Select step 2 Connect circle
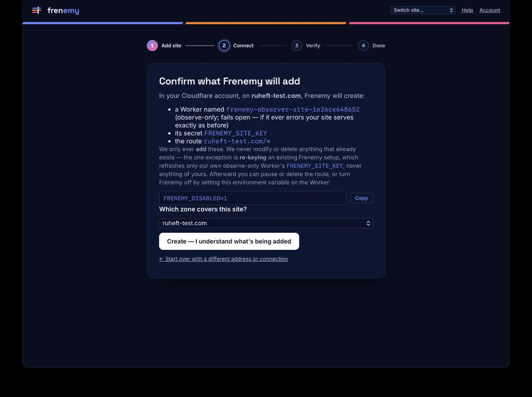 [224, 45]
